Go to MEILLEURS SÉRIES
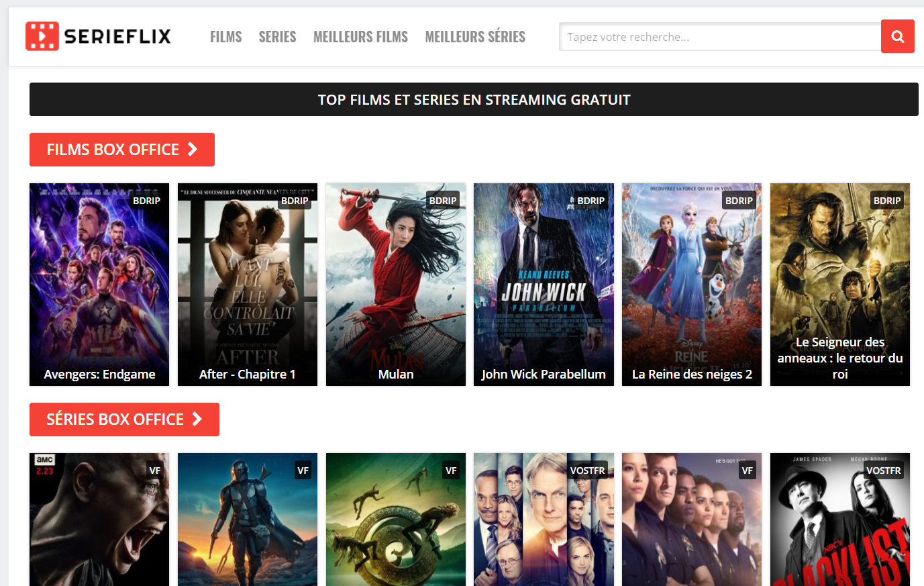Viewport: 924px width, 586px height. click(475, 37)
